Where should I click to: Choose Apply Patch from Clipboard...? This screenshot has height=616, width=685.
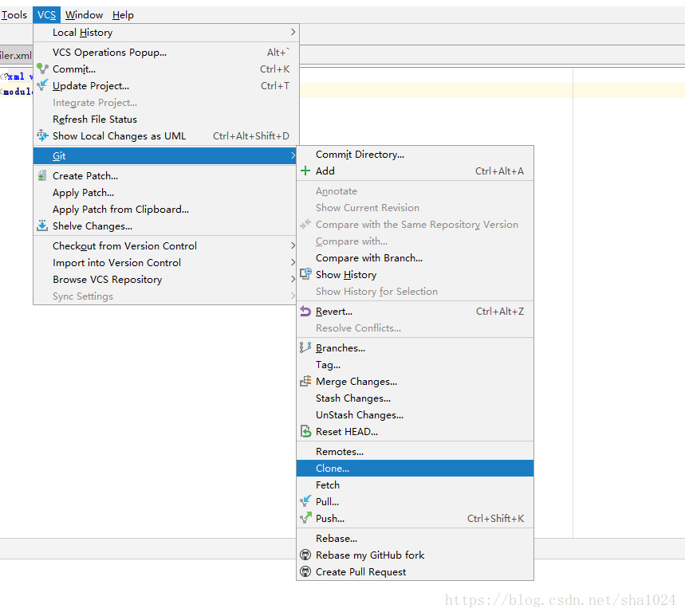coord(166,209)
